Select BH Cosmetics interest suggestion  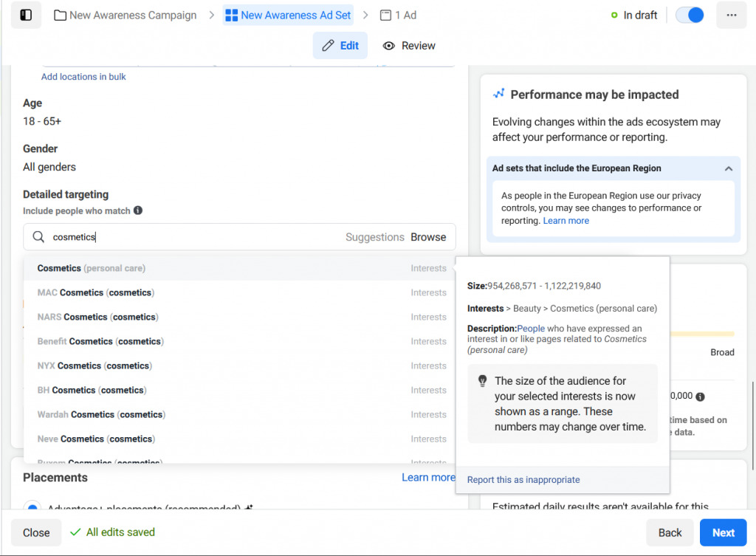pyautogui.click(x=239, y=390)
